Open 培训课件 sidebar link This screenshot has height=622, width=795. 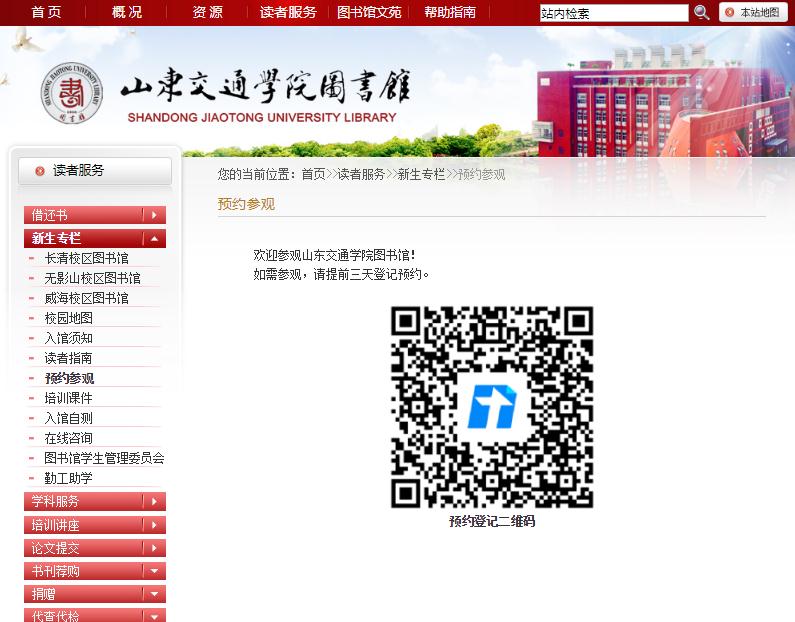pos(68,398)
